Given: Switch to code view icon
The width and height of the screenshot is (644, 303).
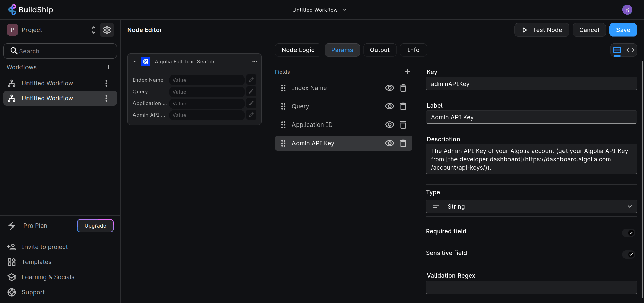Looking at the screenshot, I should (630, 50).
